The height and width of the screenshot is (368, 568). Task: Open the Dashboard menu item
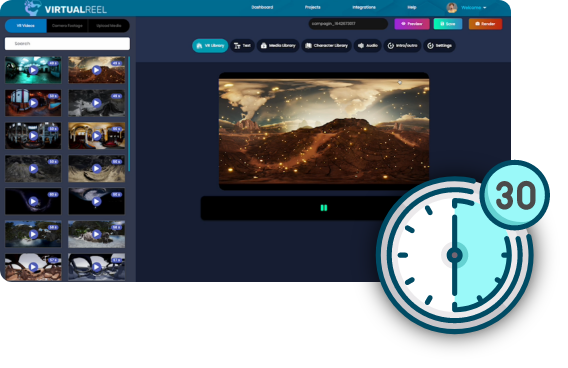coord(262,7)
